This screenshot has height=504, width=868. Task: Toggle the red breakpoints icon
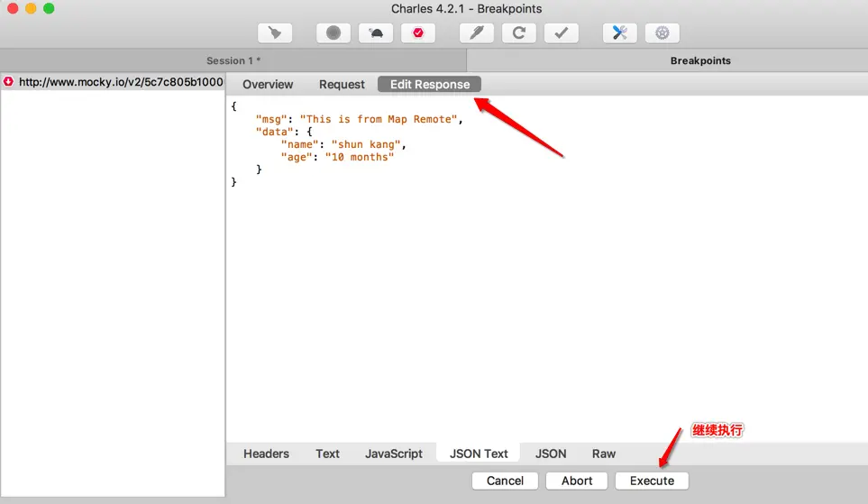pos(418,33)
